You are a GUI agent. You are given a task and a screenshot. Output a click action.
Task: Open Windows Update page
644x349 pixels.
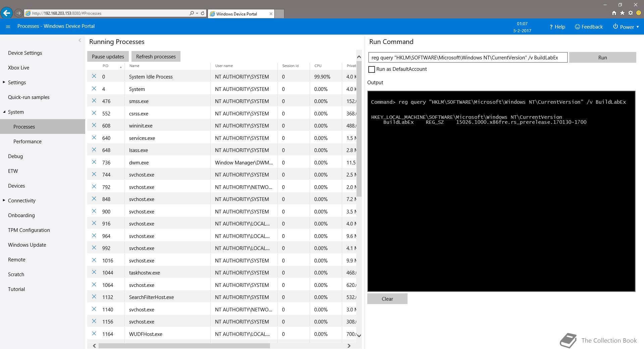click(27, 245)
